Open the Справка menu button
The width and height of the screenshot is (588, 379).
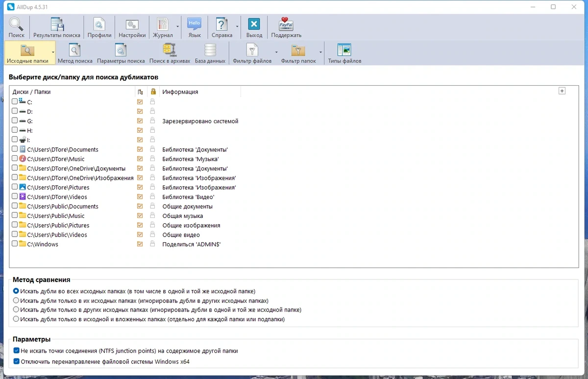tap(222, 27)
